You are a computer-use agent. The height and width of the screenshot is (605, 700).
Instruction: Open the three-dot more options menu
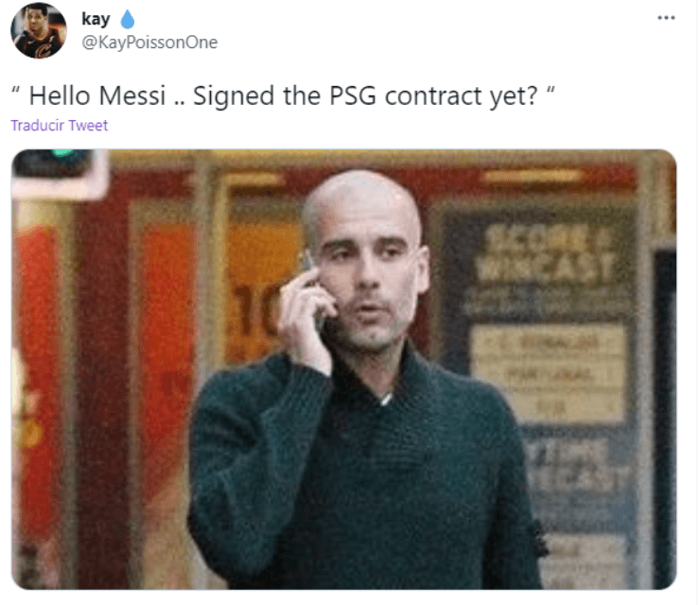click(x=666, y=18)
